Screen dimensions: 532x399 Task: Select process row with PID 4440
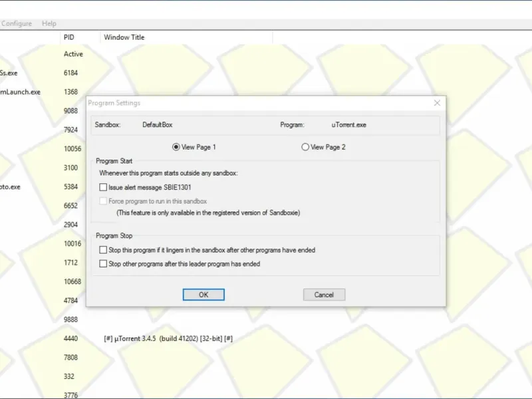70,338
